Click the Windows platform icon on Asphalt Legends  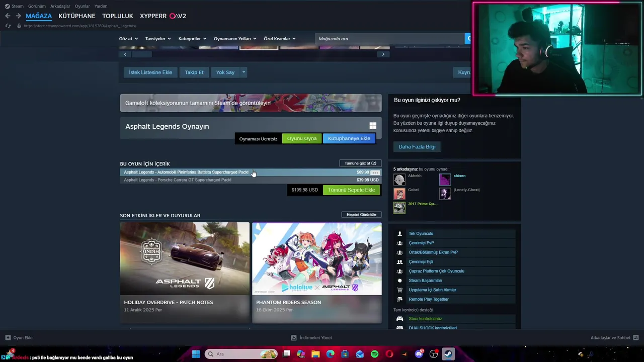pos(373,126)
